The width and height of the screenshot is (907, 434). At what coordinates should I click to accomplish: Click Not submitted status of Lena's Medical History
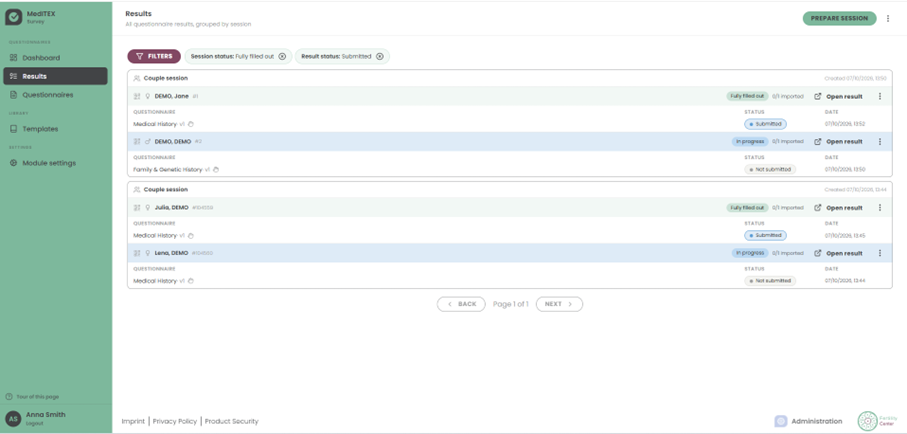click(770, 281)
